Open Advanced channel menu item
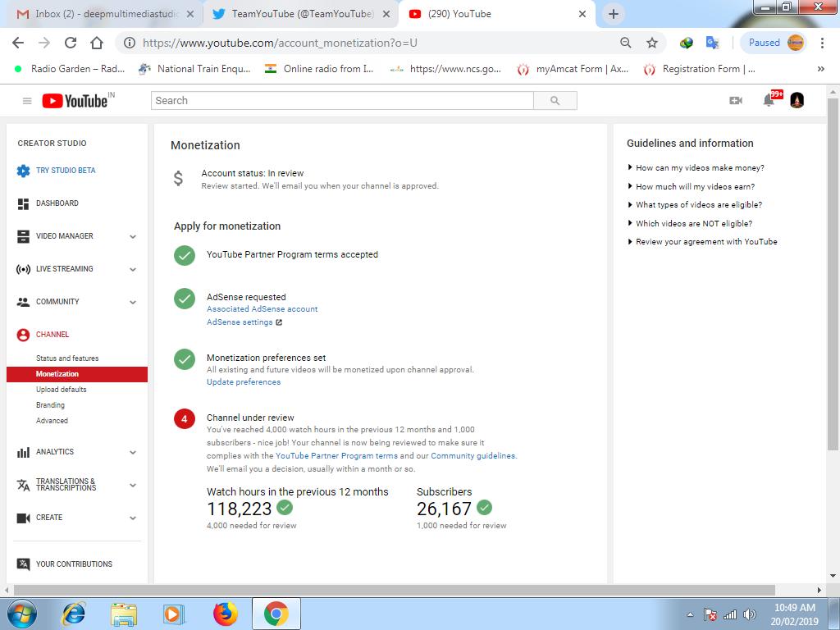840x630 pixels. 52,421
